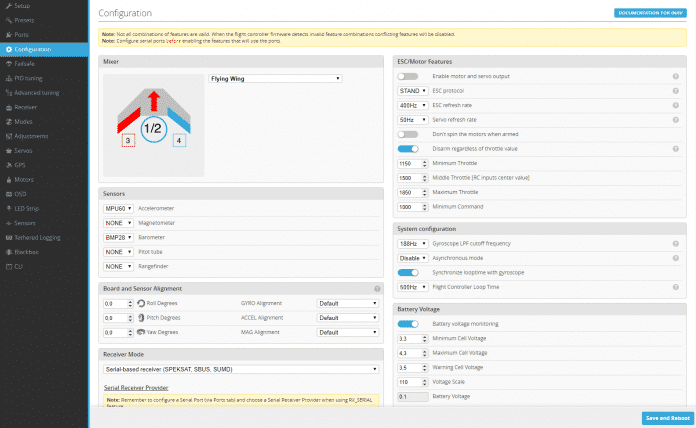Image resolution: width=696 pixels, height=428 pixels.
Task: Toggle Don't spin the motors when armed
Action: coord(407,134)
